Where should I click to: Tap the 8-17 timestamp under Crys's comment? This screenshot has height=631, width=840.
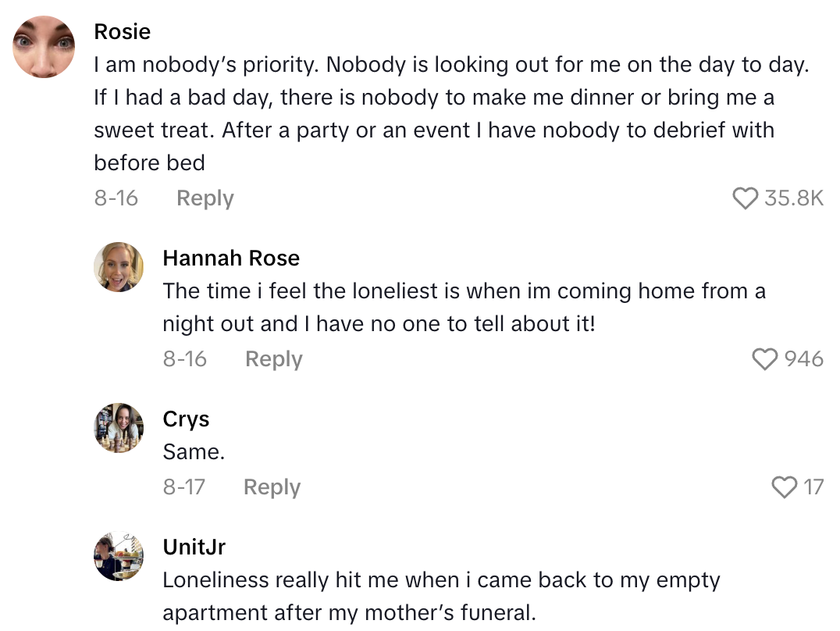[x=184, y=487]
